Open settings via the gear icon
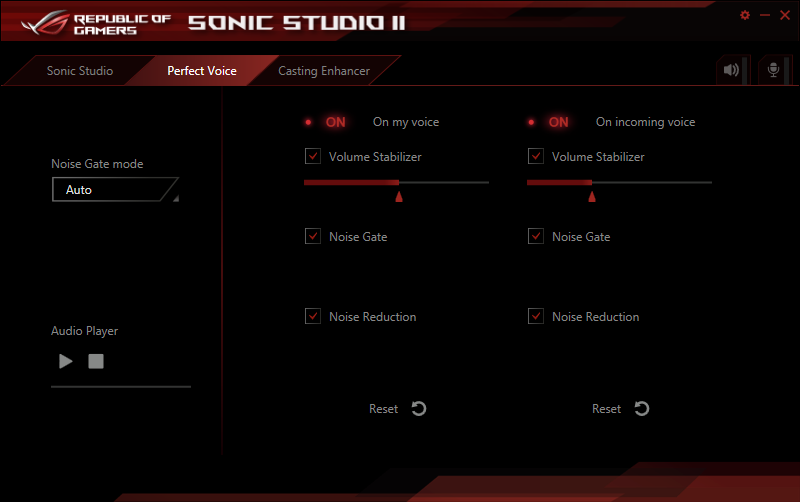Screen dimensions: 800x502 pos(744,15)
